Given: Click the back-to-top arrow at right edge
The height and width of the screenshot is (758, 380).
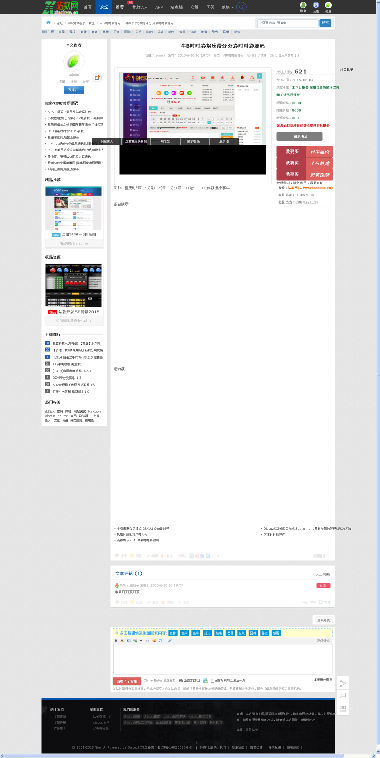Looking at the screenshot, I should 343,683.
